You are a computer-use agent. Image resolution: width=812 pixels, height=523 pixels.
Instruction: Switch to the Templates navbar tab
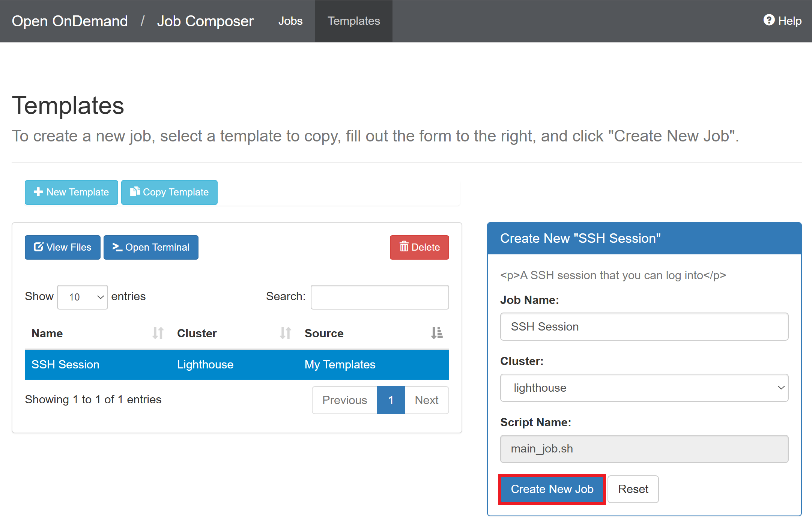click(353, 21)
